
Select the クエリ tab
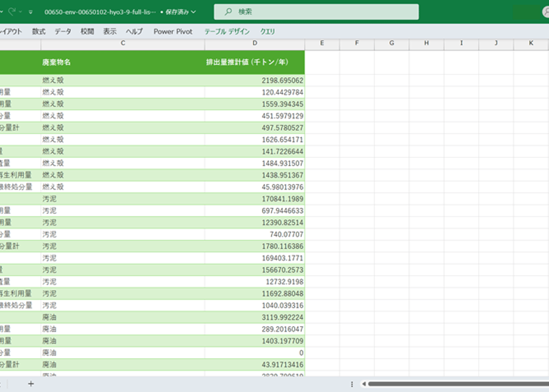(267, 31)
